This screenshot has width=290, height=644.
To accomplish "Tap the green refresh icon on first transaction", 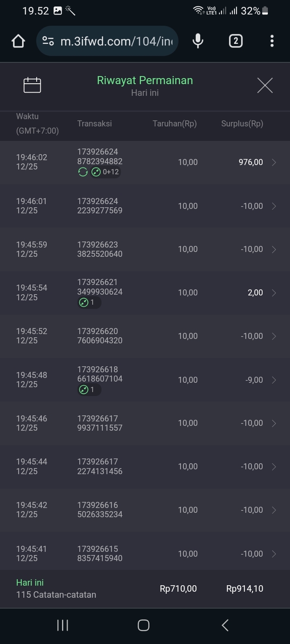I will click(x=83, y=172).
